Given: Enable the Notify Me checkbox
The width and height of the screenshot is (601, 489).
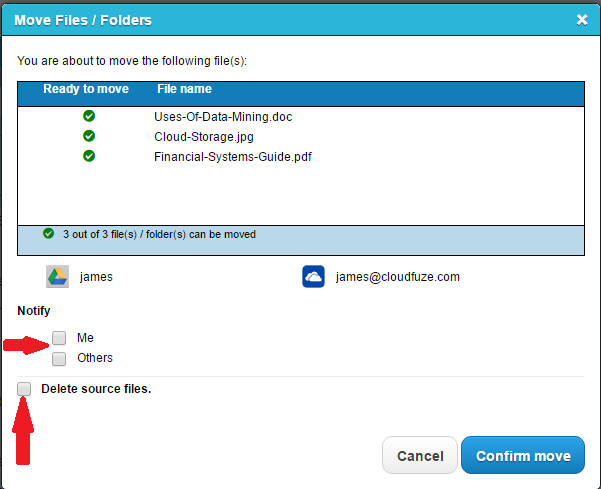Looking at the screenshot, I should point(60,338).
